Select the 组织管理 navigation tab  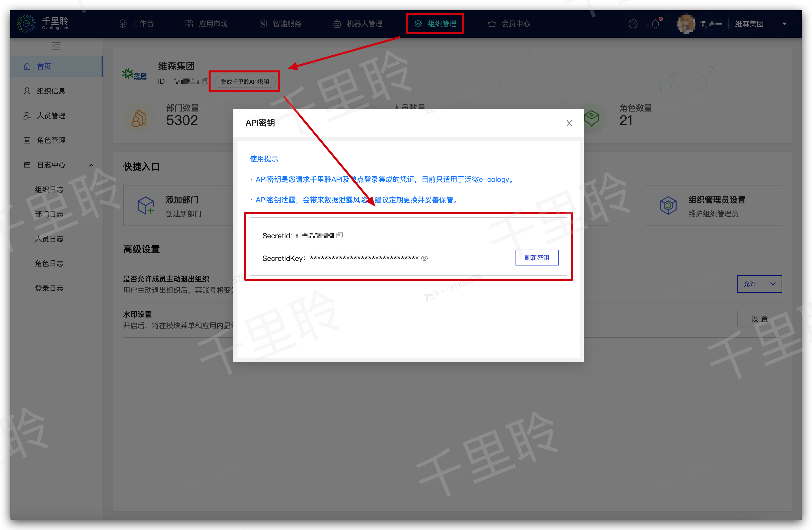pos(435,24)
